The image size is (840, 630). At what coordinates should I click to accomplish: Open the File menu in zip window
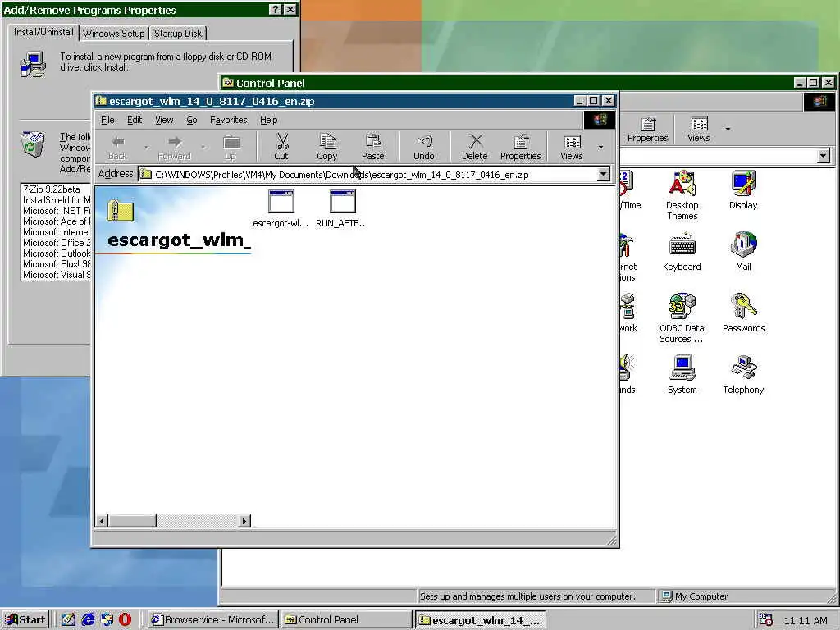pyautogui.click(x=107, y=120)
